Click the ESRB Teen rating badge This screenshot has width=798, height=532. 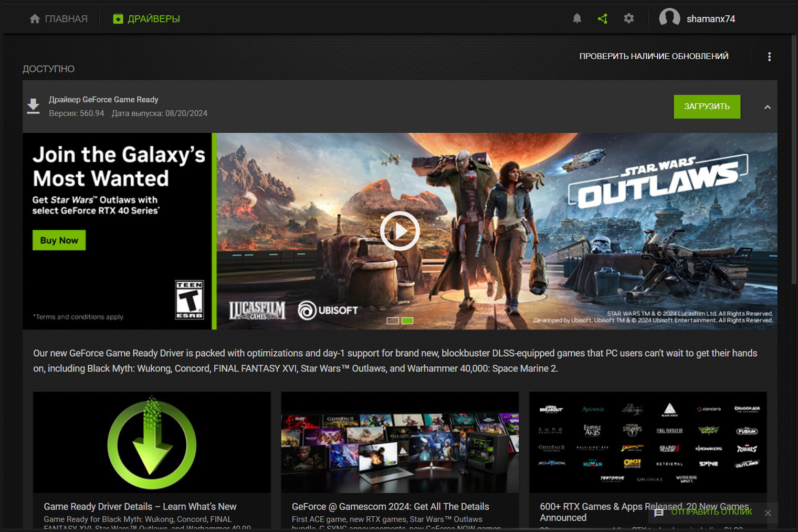(190, 300)
